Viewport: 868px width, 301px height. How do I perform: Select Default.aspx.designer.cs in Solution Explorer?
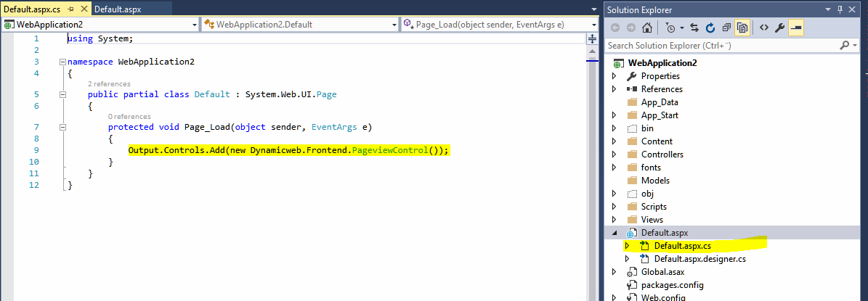699,259
